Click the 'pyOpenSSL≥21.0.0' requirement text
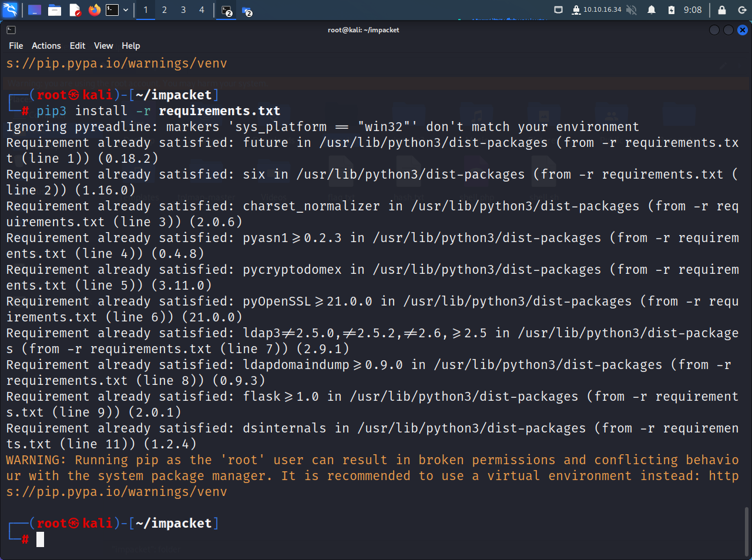Image resolution: width=752 pixels, height=560 pixels. pyautogui.click(x=307, y=301)
